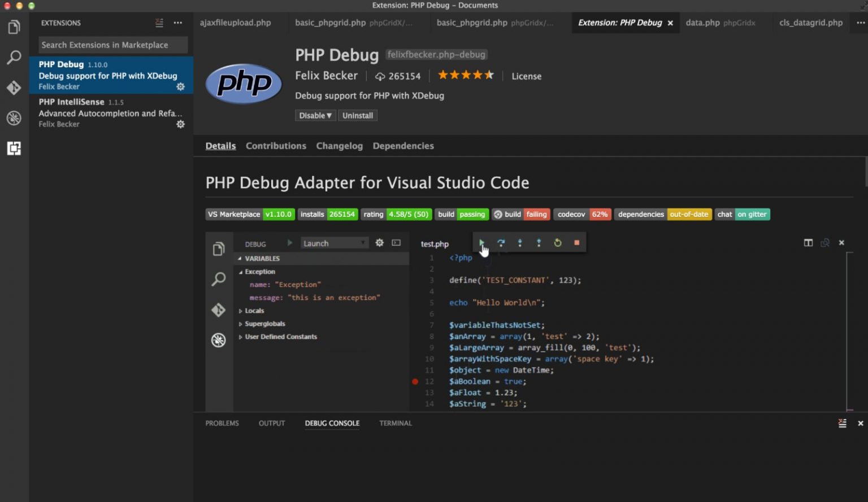
Task: Click Restart in debug toolbar
Action: point(558,243)
